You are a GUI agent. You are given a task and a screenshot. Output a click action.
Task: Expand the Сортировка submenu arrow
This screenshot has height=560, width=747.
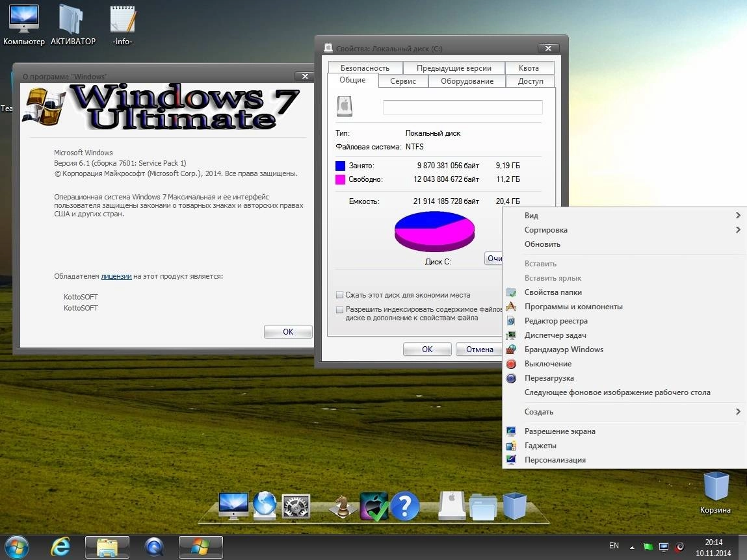pyautogui.click(x=737, y=229)
